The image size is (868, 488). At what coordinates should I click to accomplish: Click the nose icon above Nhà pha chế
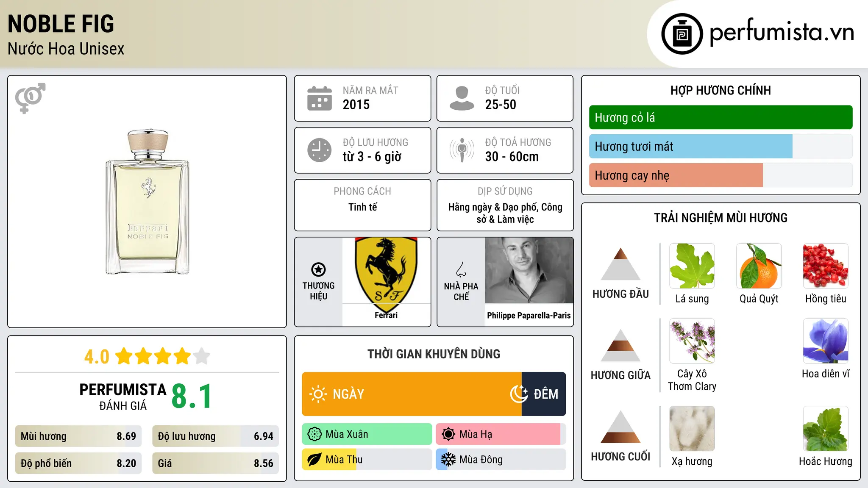point(461,269)
